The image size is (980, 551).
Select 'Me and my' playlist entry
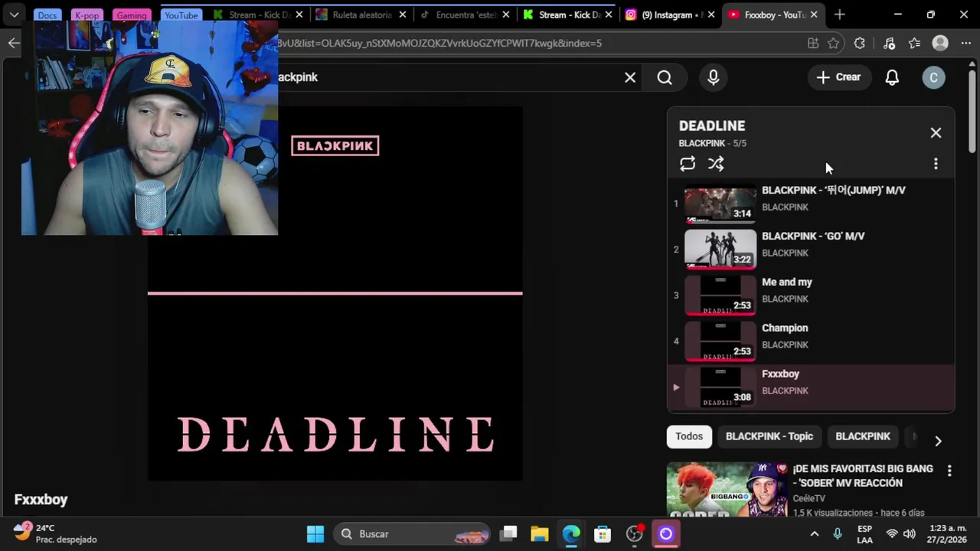[x=811, y=295]
